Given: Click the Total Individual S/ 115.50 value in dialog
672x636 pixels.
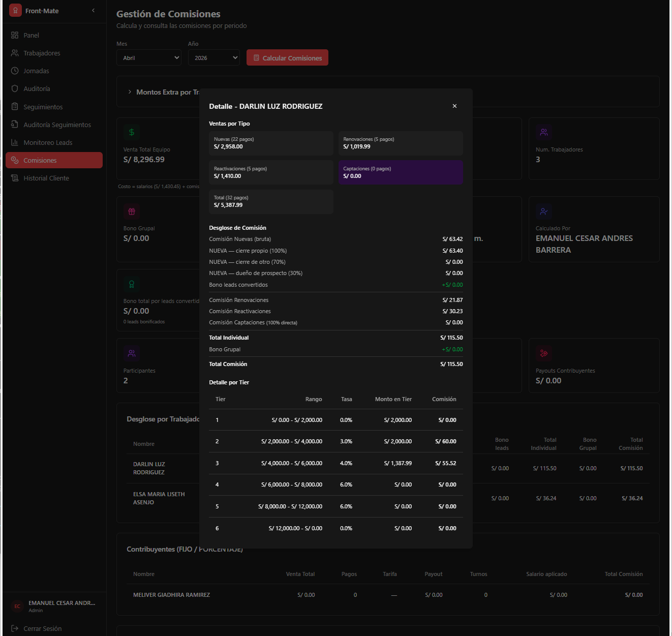Looking at the screenshot, I should [451, 338].
